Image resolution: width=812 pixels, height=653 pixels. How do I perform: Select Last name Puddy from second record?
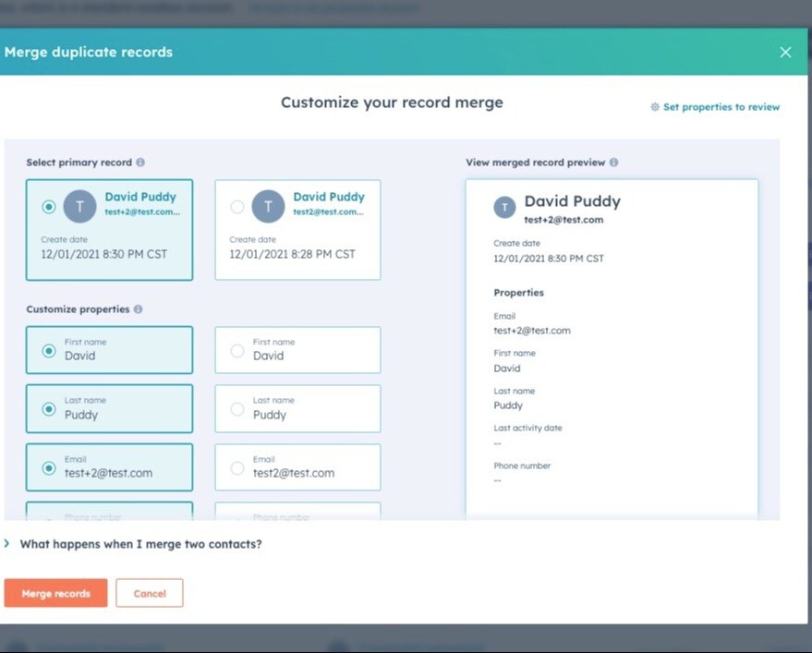[x=237, y=409]
